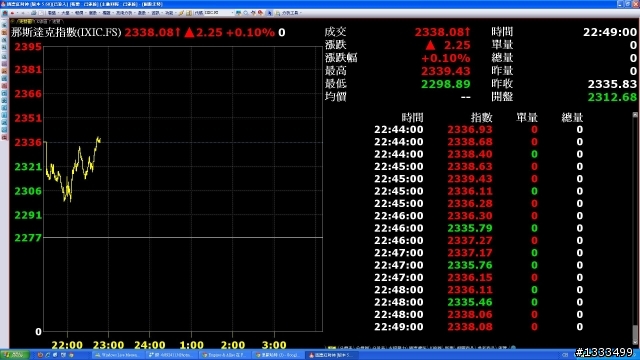
Task: Click the index value 2338.68 in the table
Action: click(470, 142)
